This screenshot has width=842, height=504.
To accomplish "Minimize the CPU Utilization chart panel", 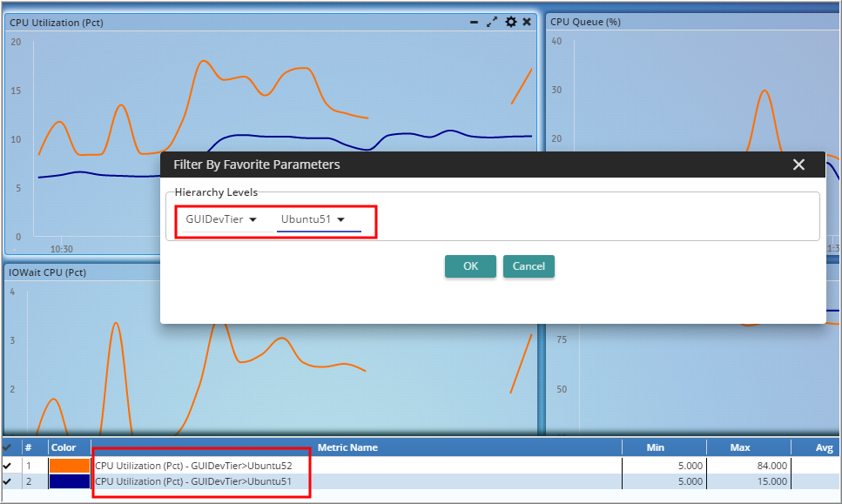I will tap(475, 22).
